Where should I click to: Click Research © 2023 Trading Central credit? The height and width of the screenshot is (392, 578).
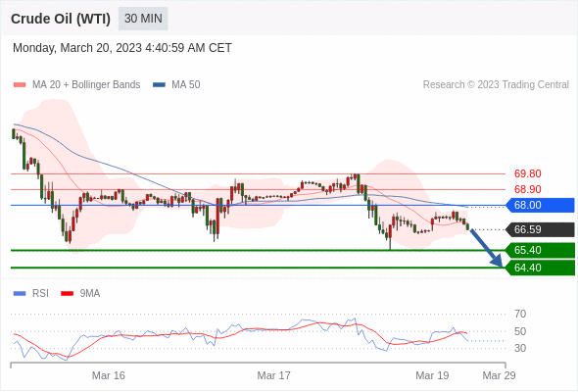[x=496, y=84]
